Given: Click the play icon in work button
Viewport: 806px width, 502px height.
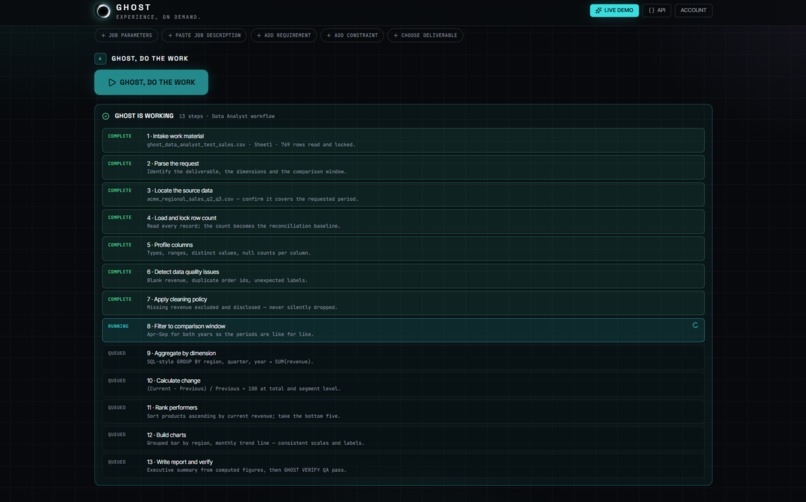Looking at the screenshot, I should click(112, 82).
